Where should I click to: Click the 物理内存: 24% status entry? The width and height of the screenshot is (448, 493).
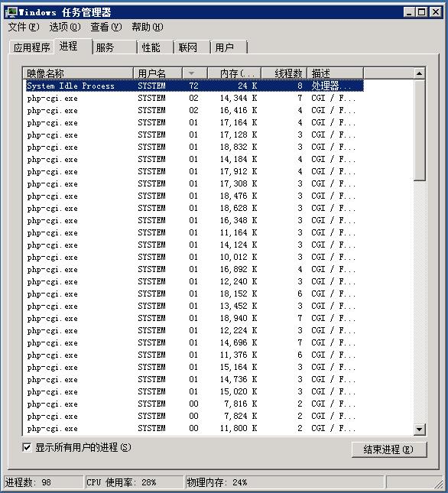point(284,482)
